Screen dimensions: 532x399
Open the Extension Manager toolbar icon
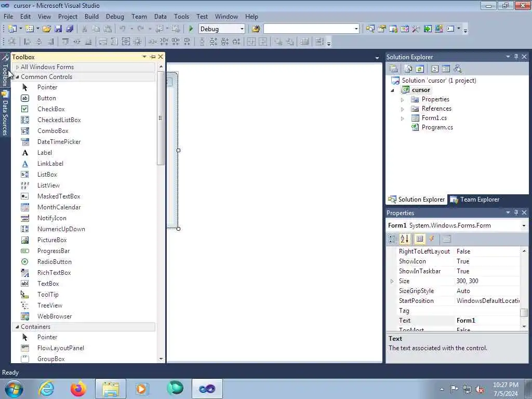(x=439, y=29)
